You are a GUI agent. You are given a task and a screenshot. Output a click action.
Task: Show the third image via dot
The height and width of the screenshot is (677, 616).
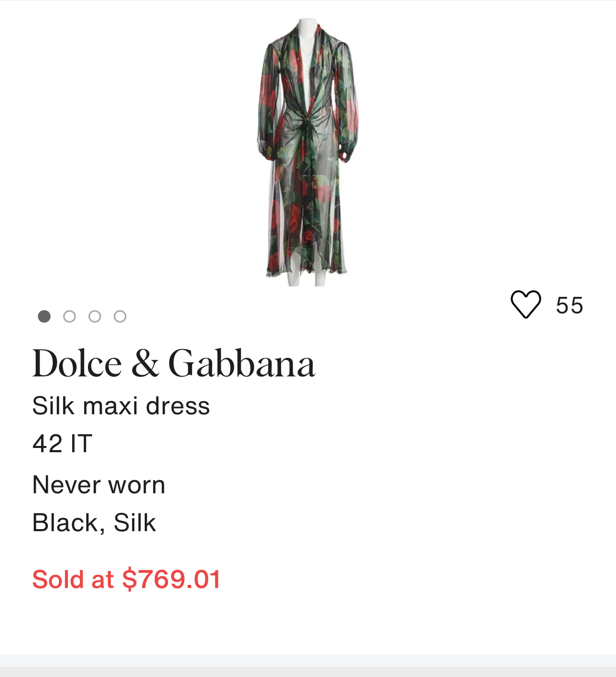[x=95, y=316]
